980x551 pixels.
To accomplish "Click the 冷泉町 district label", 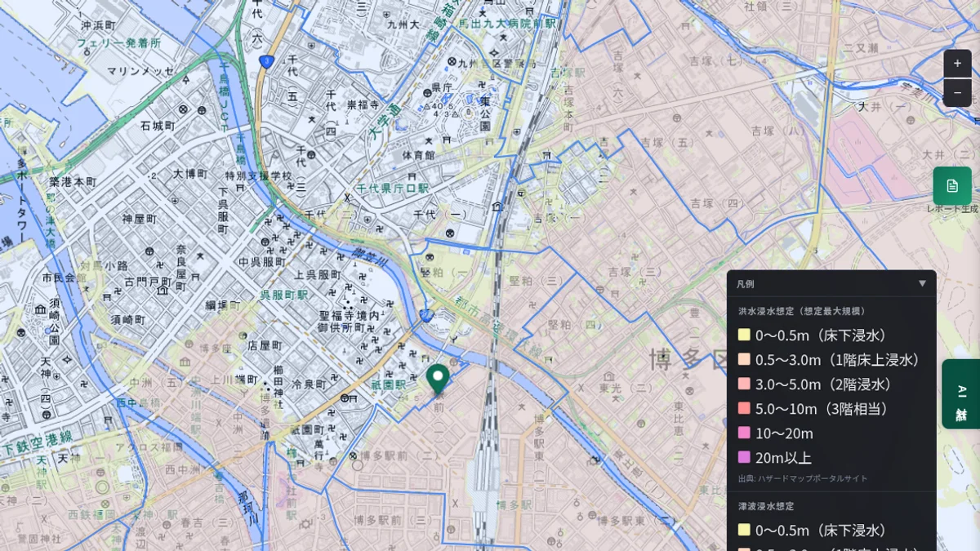I will pos(309,384).
